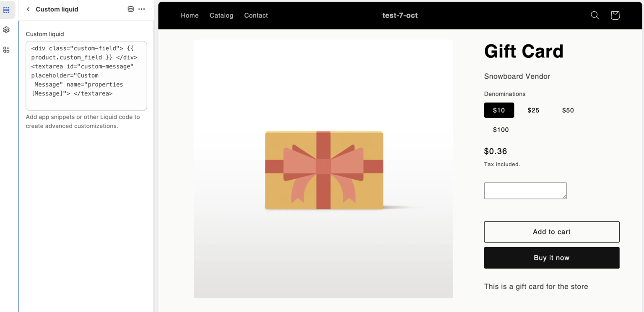Select the $25 denomination
The height and width of the screenshot is (312, 644).
(x=533, y=110)
